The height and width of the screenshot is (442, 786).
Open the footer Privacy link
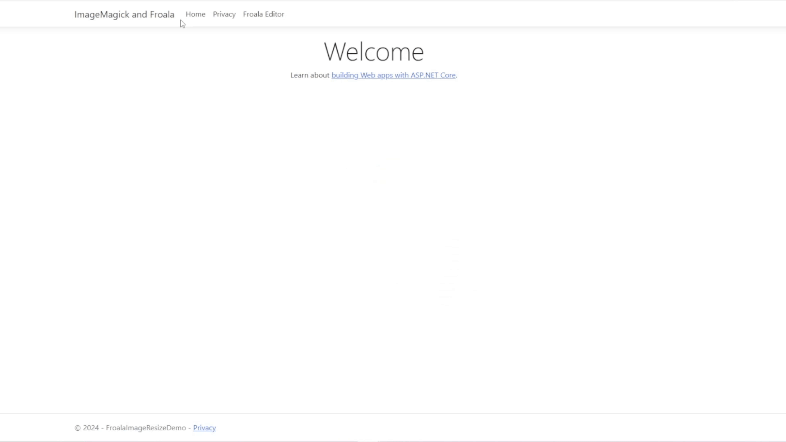point(204,428)
